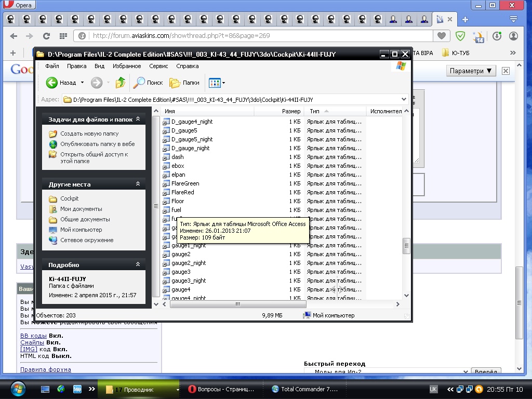Image resolution: width=532 pixels, height=399 pixels.
Task: Toggle the Folders (Папки) pane
Action: point(184,83)
